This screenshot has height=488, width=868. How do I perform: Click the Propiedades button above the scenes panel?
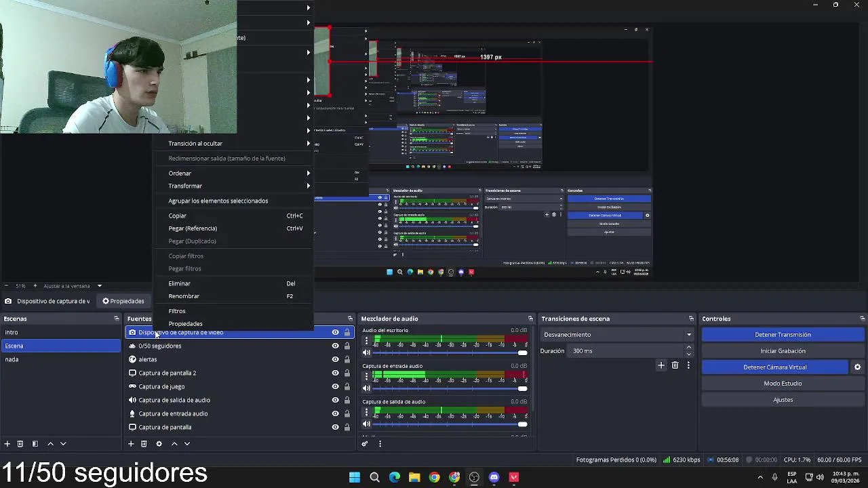point(123,301)
